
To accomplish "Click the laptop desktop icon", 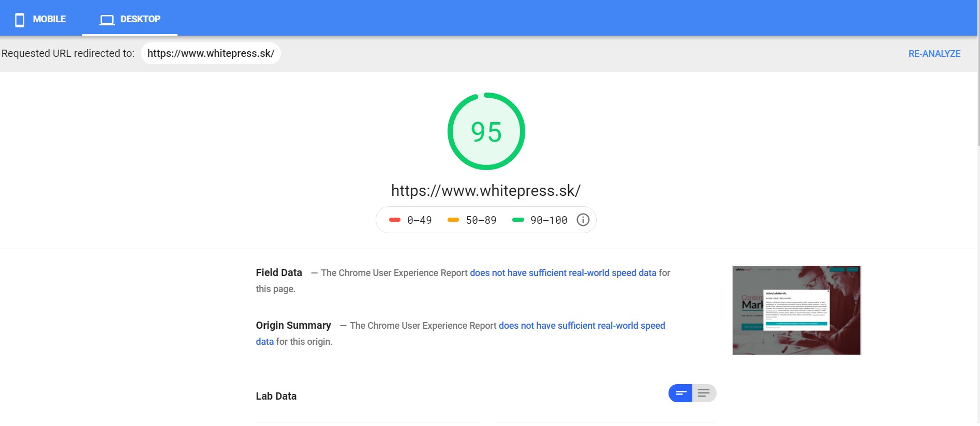I will (x=107, y=20).
